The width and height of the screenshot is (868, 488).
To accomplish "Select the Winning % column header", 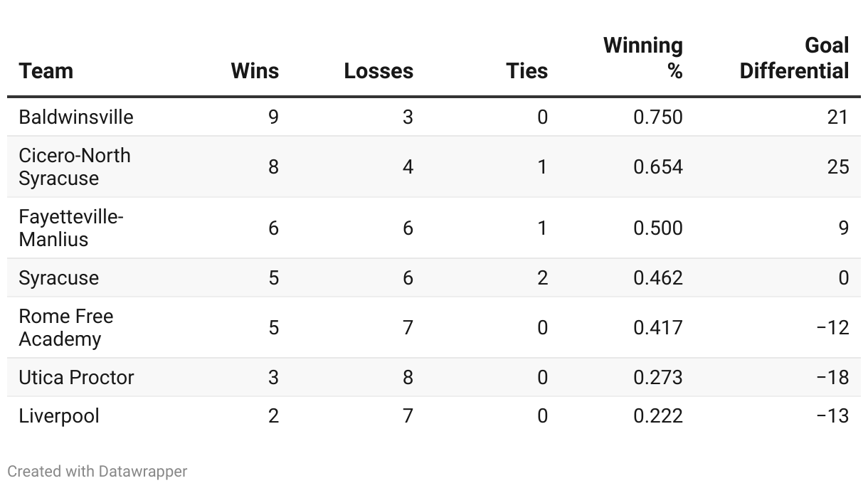I will pos(643,58).
